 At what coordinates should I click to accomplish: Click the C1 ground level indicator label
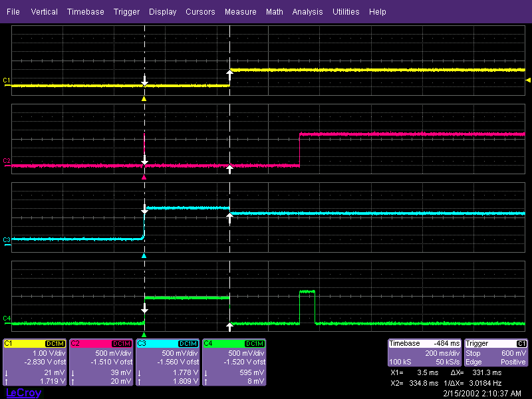tap(7, 80)
